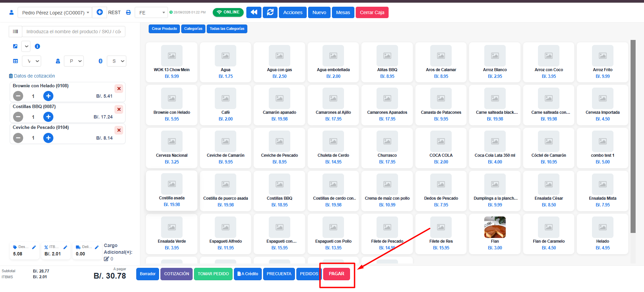This screenshot has width=644, height=292.
Task: Open the Mesas view
Action: point(343,12)
